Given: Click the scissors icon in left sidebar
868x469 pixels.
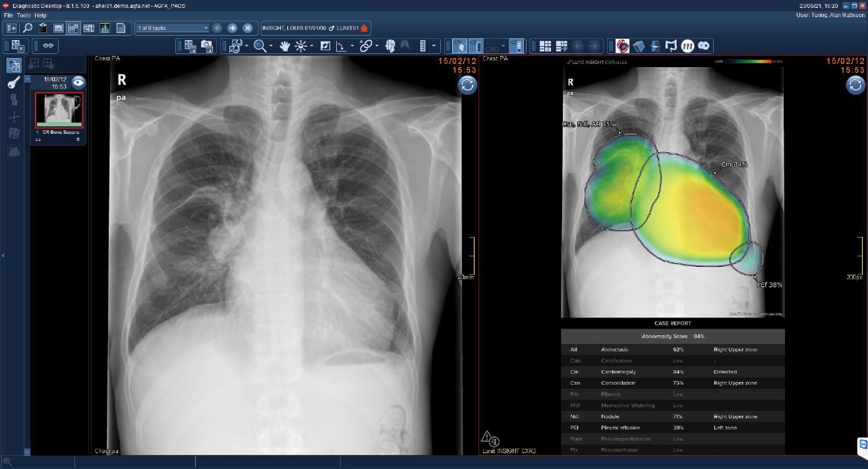Looking at the screenshot, I should (14, 117).
